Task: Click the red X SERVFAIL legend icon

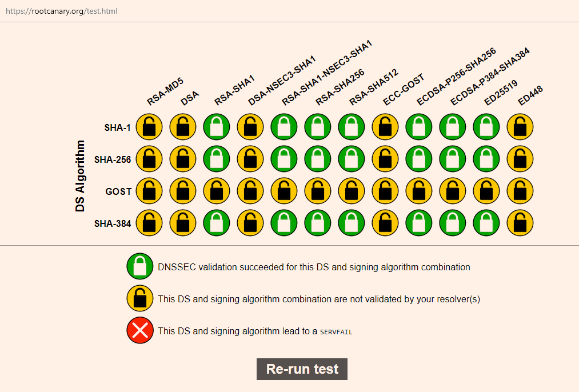Action: pos(140,330)
